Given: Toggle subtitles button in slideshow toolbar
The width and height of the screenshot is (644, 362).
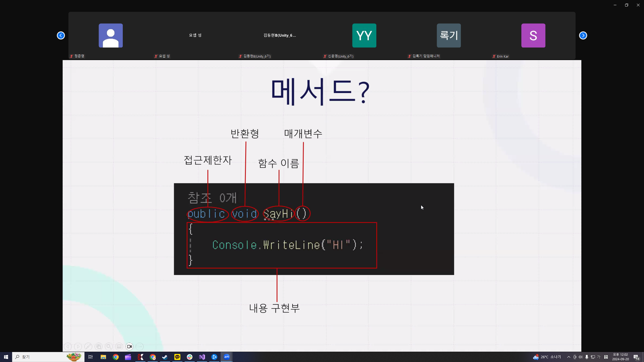Looking at the screenshot, I should 119,346.
